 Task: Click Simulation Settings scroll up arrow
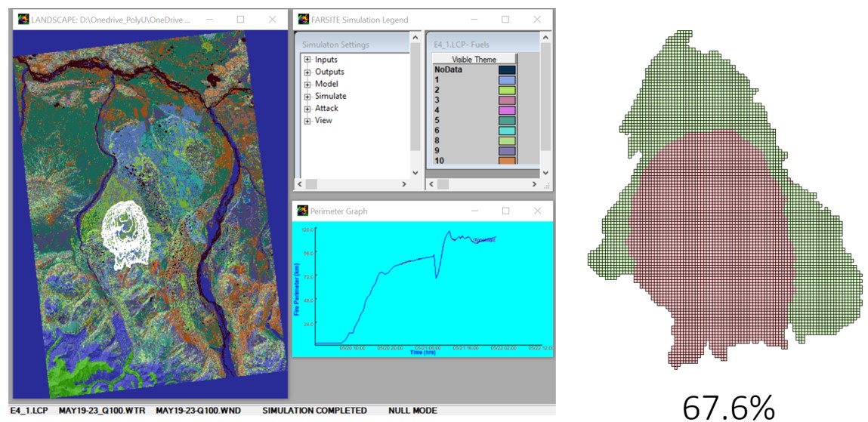pyautogui.click(x=415, y=37)
